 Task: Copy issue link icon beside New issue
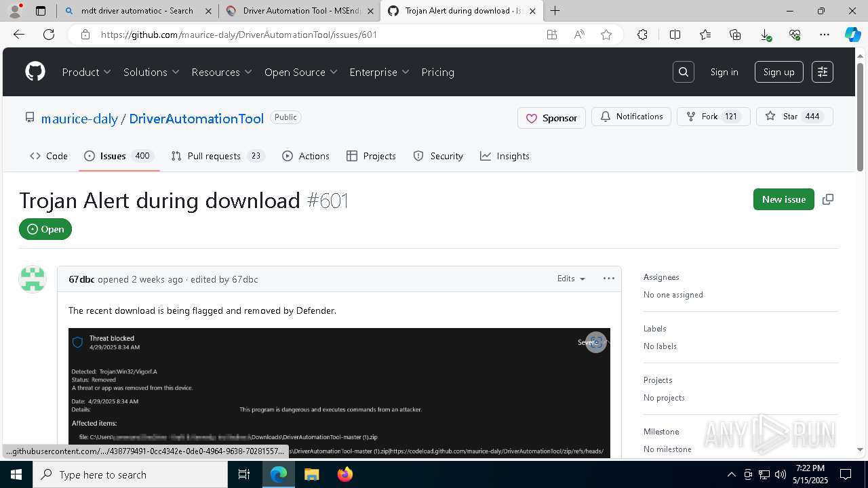pyautogui.click(x=827, y=199)
